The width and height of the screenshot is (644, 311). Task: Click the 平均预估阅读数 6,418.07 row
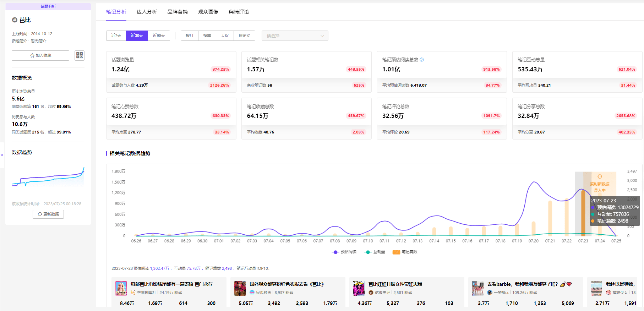point(442,85)
